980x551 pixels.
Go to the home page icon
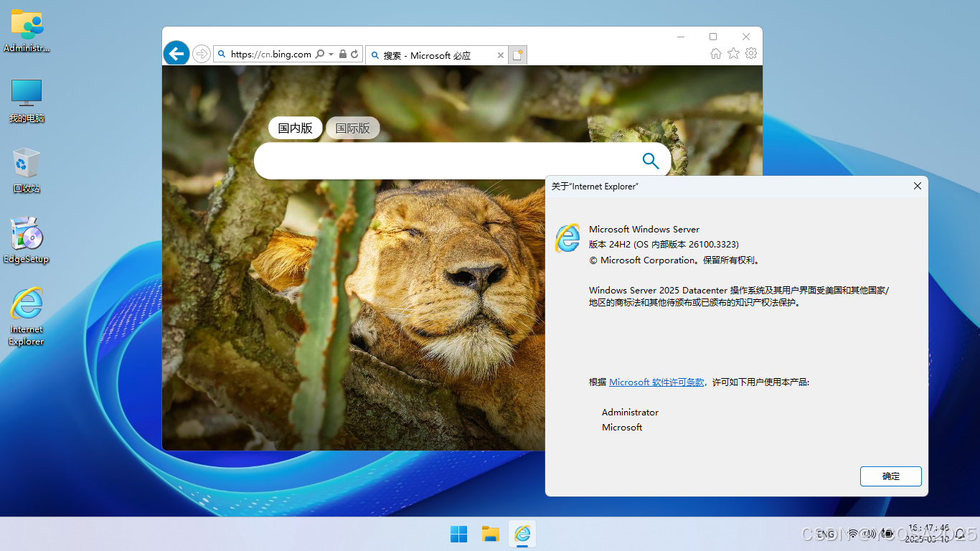(x=715, y=53)
